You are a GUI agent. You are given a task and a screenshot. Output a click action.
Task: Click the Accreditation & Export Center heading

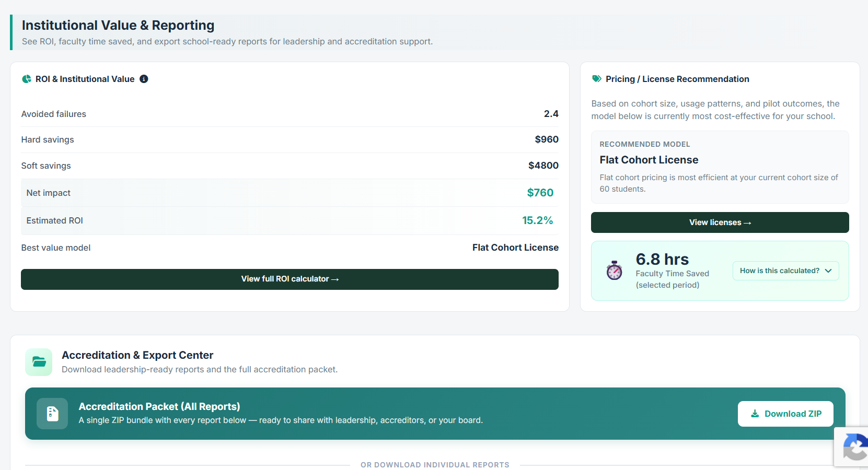tap(137, 355)
